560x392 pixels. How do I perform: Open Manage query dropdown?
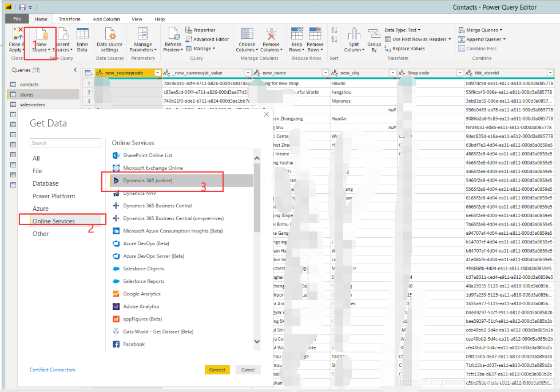200,49
